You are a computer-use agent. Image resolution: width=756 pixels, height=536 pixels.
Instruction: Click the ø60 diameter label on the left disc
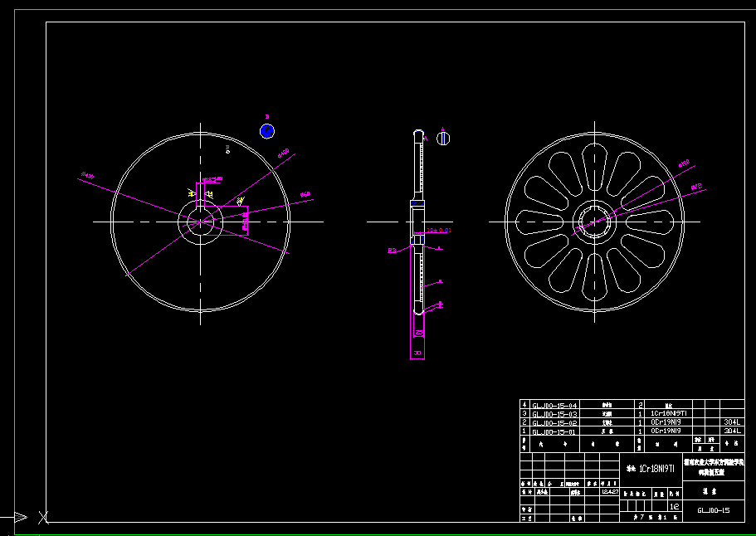pos(305,195)
